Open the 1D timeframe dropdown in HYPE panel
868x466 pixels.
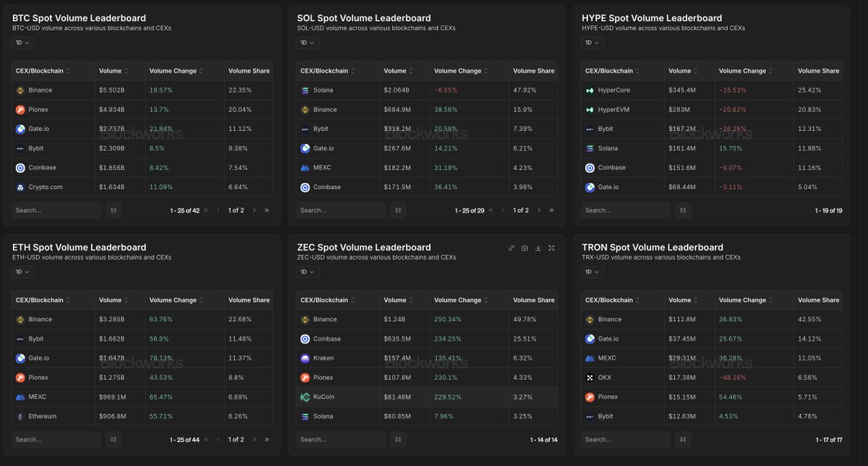pyautogui.click(x=592, y=43)
